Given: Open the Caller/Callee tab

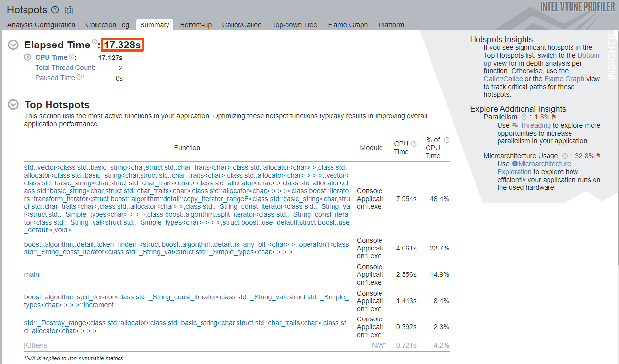Looking at the screenshot, I should [242, 25].
